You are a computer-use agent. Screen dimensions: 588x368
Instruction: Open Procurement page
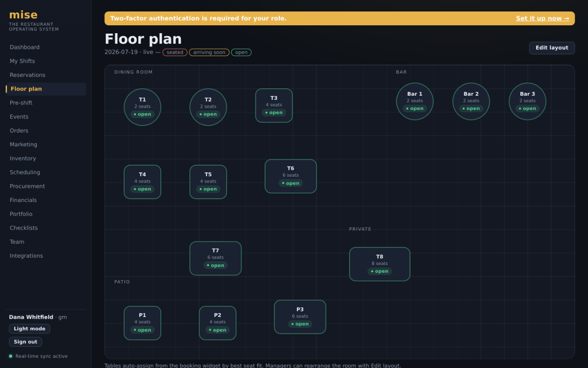click(x=46, y=186)
